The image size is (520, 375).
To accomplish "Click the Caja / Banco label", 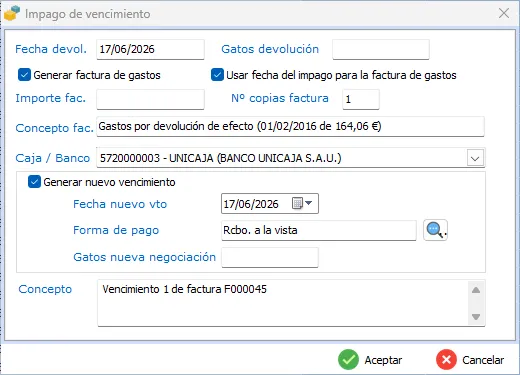I will pyautogui.click(x=53, y=158).
